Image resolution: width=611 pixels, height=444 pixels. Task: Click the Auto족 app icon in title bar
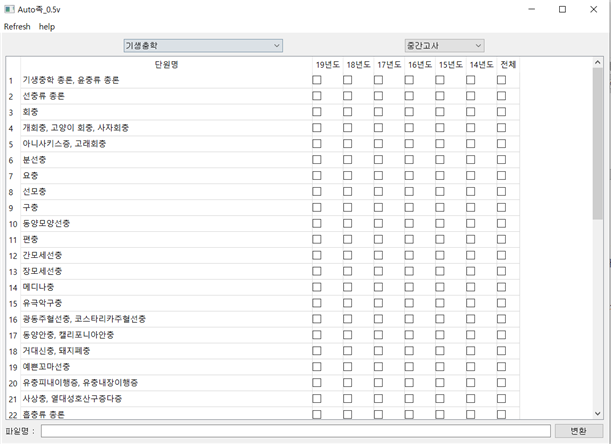pos(9,9)
